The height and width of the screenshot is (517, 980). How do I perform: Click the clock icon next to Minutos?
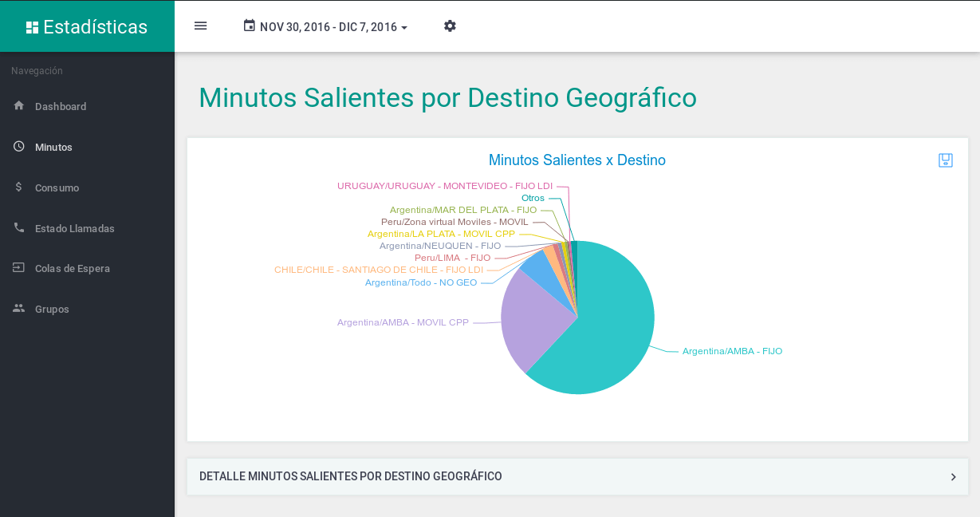pyautogui.click(x=19, y=146)
